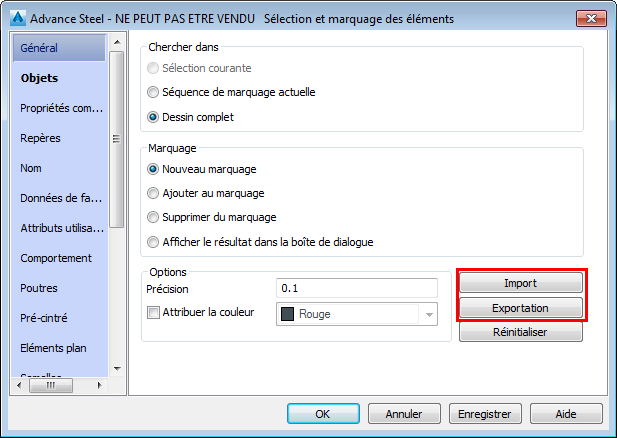
Task: Click the Import button
Action: coord(521,283)
